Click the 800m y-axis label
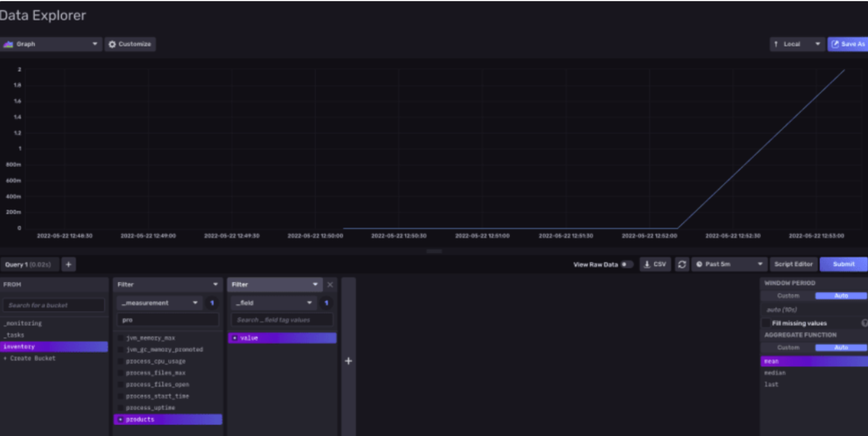 click(13, 164)
